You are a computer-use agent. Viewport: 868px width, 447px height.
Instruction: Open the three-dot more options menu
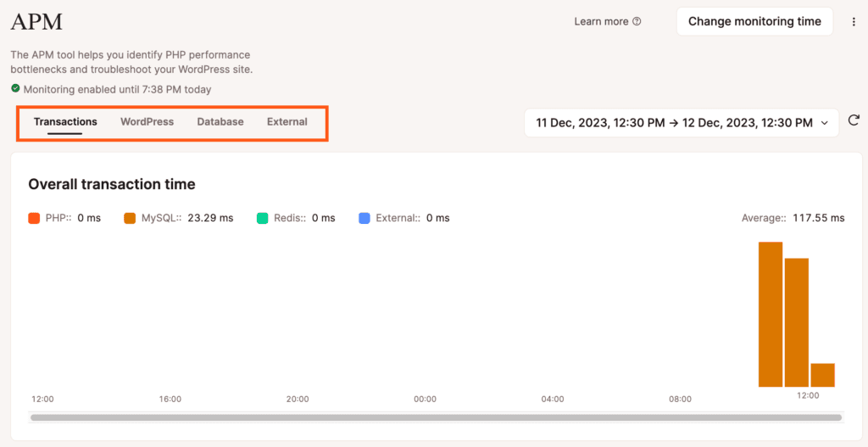tap(854, 22)
